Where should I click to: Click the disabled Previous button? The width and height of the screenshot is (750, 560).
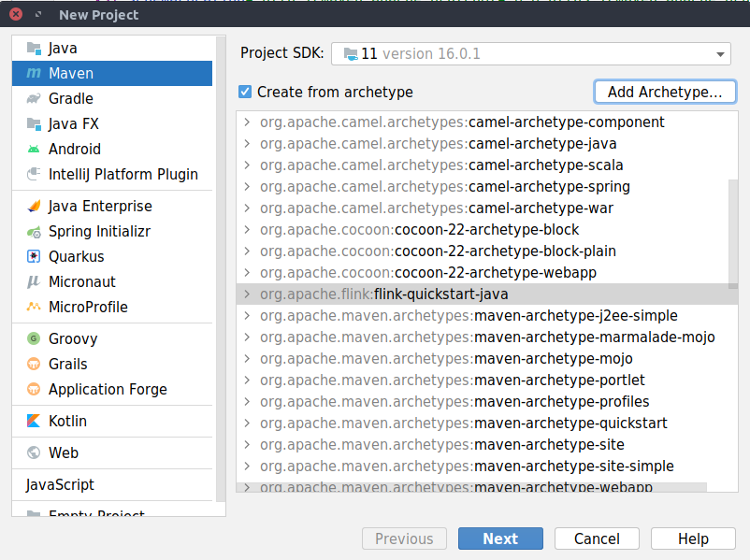pos(404,538)
